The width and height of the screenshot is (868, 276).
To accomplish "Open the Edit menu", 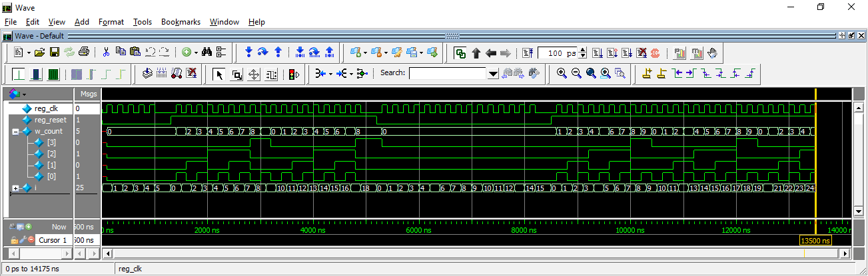I will tap(33, 22).
